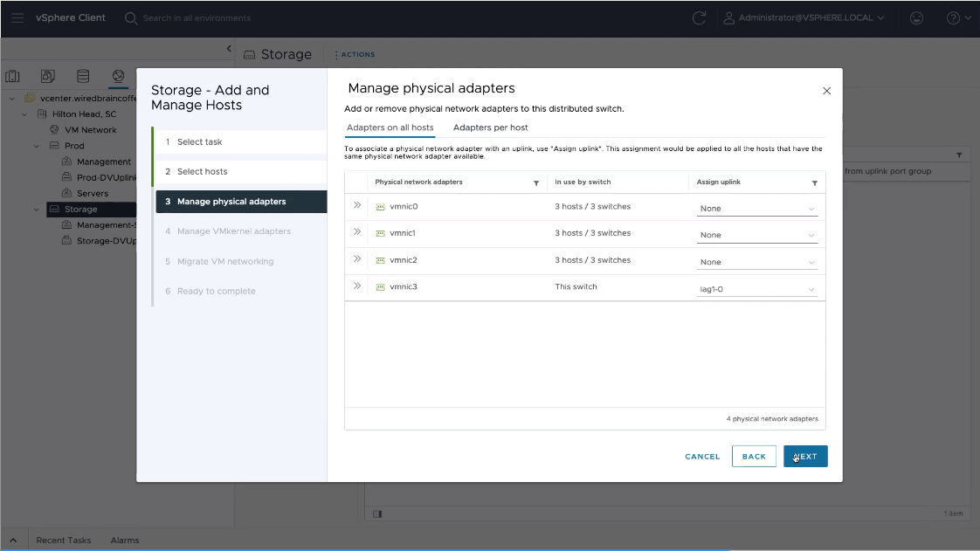Screen dimensions: 980x551
Task: Filter the Assign uplink column
Action: click(814, 183)
